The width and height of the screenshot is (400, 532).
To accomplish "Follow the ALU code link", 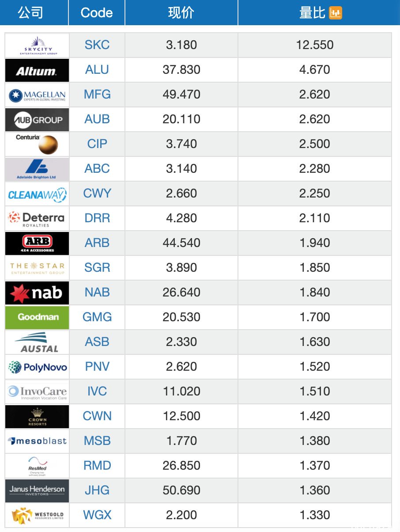I will point(97,69).
